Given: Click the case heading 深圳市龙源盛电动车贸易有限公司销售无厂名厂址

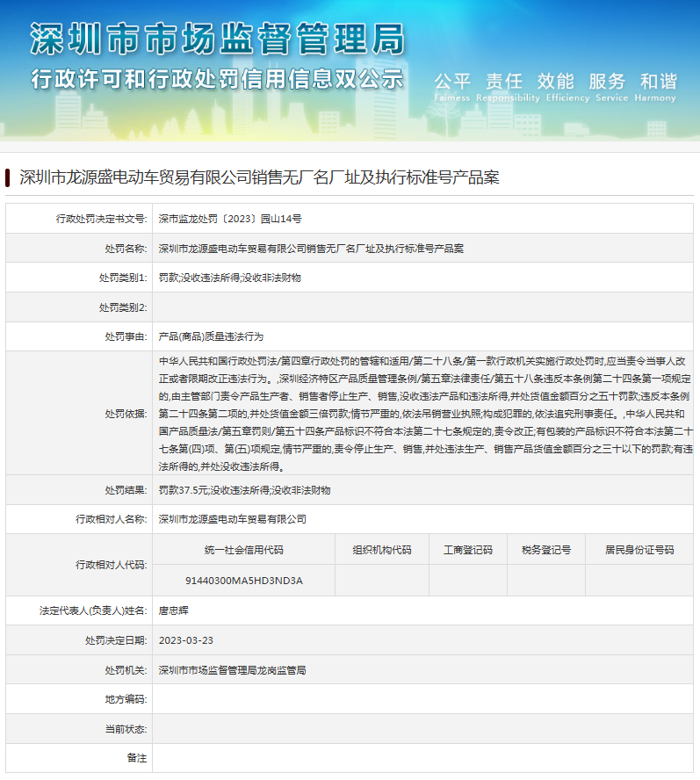Looking at the screenshot, I should tap(259, 177).
